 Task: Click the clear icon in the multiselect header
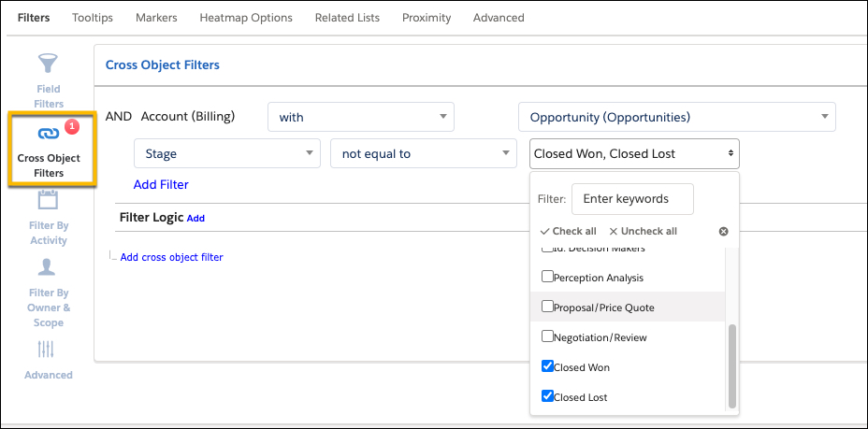pos(723,231)
